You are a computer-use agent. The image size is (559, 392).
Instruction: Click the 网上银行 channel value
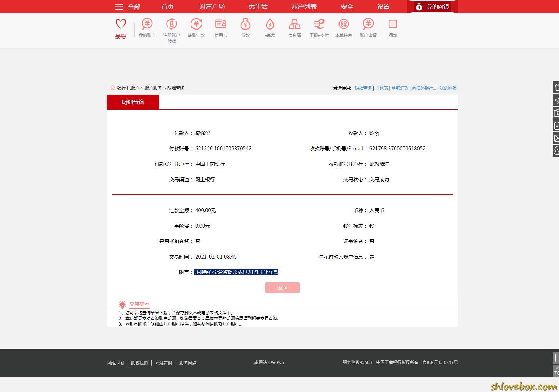[205, 179]
